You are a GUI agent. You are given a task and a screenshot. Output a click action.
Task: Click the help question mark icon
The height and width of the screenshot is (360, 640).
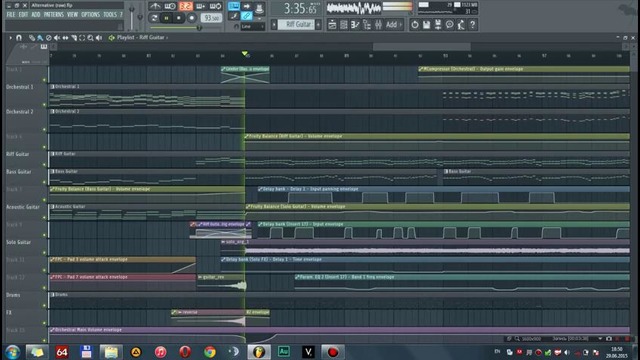[472, 25]
